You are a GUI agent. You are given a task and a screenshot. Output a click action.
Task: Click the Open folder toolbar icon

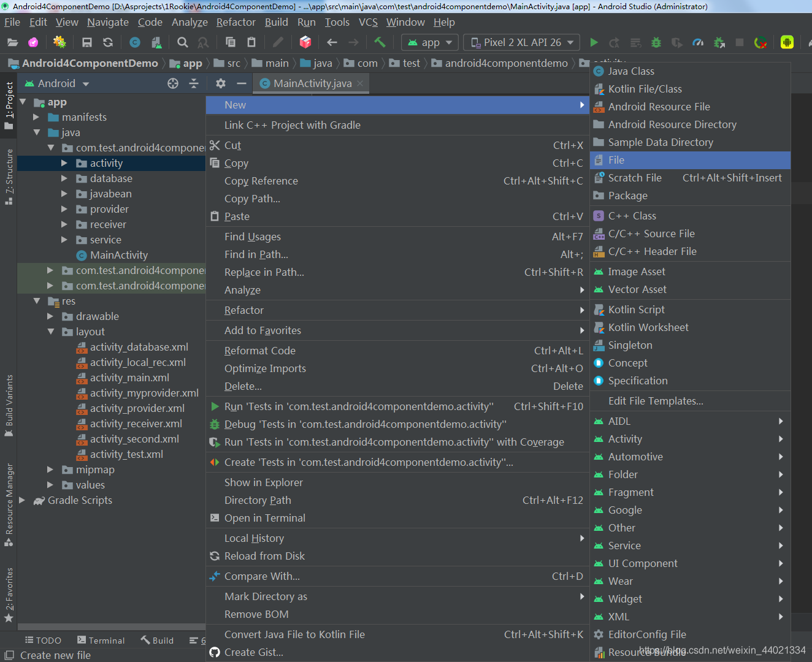(x=12, y=42)
